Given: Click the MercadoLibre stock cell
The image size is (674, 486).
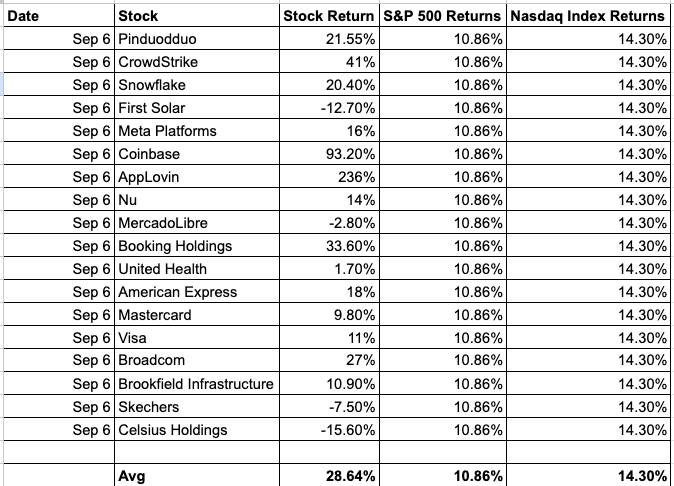Looking at the screenshot, I should click(197, 223).
